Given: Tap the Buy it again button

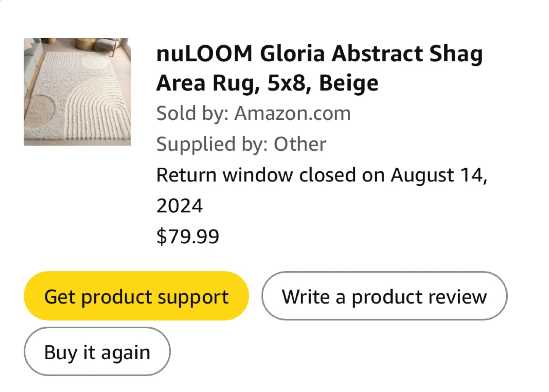Looking at the screenshot, I should pos(97,352).
